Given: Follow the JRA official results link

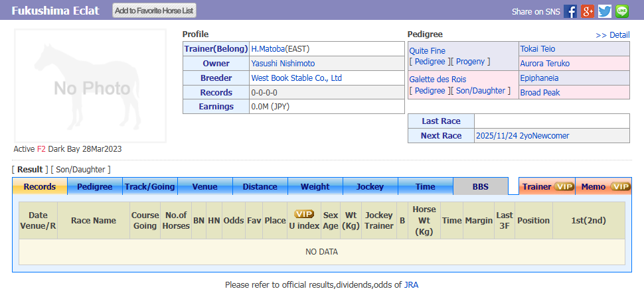Looking at the screenshot, I should (411, 284).
